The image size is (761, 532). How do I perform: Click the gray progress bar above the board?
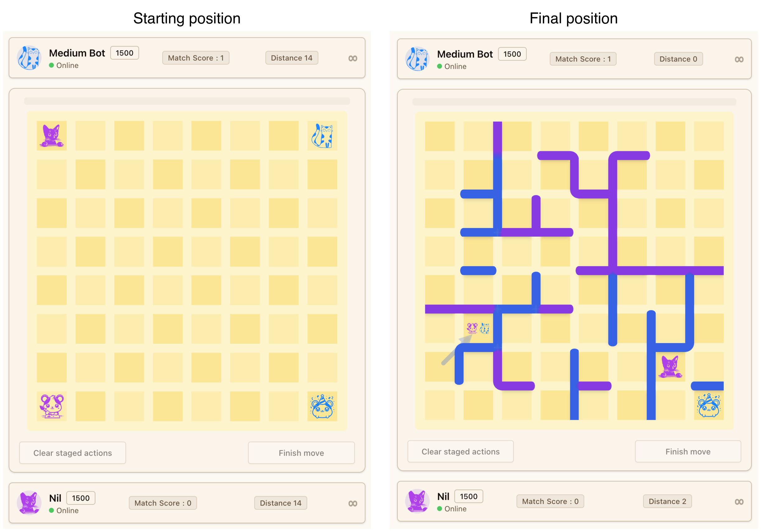(x=187, y=101)
